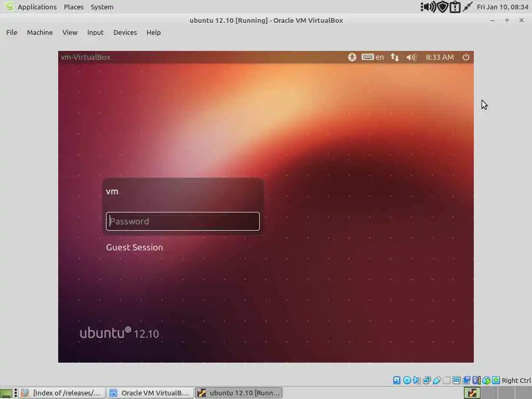Click the network adapters status icon
The height and width of the screenshot is (399, 532).
coord(427,380)
